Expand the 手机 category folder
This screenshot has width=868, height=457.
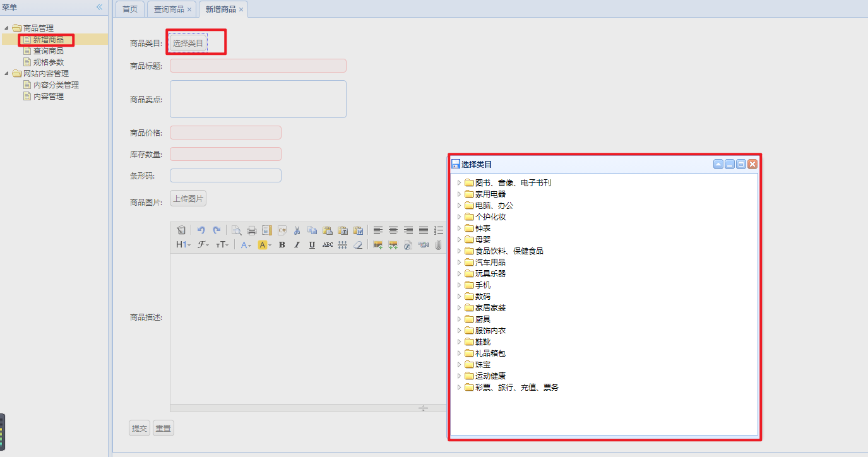pos(459,285)
